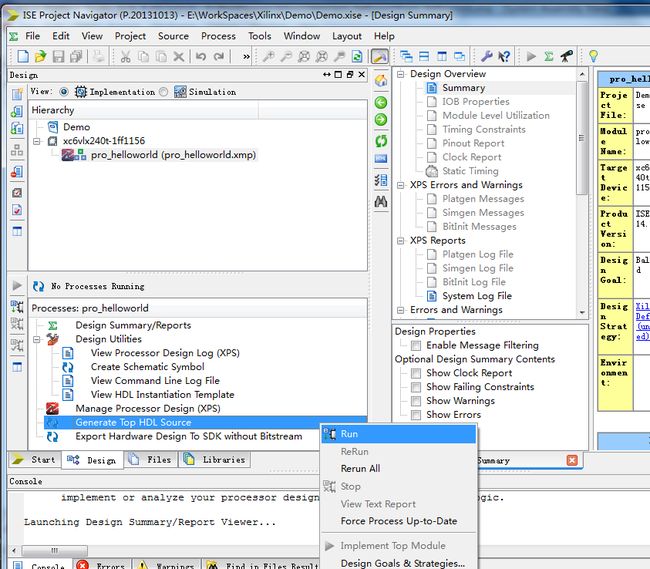Check Show Failing Constraints
650x569 pixels.
pyautogui.click(x=416, y=387)
